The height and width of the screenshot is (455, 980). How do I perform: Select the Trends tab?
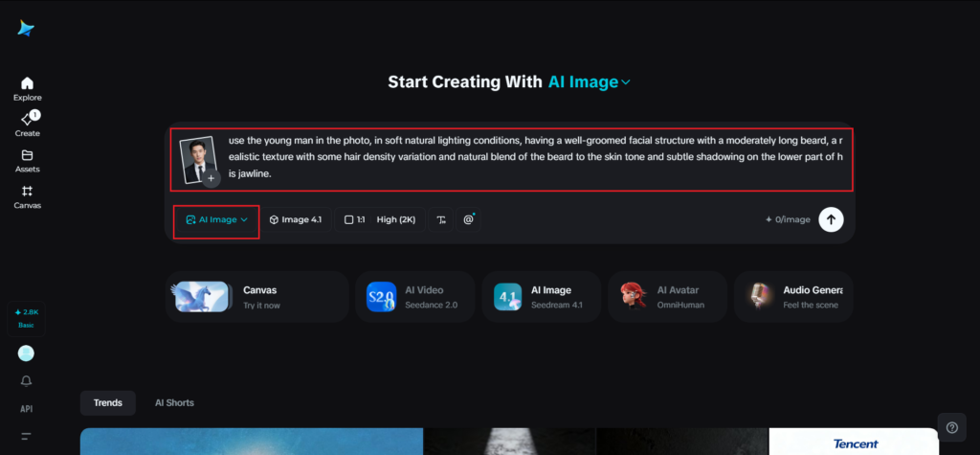tap(108, 402)
